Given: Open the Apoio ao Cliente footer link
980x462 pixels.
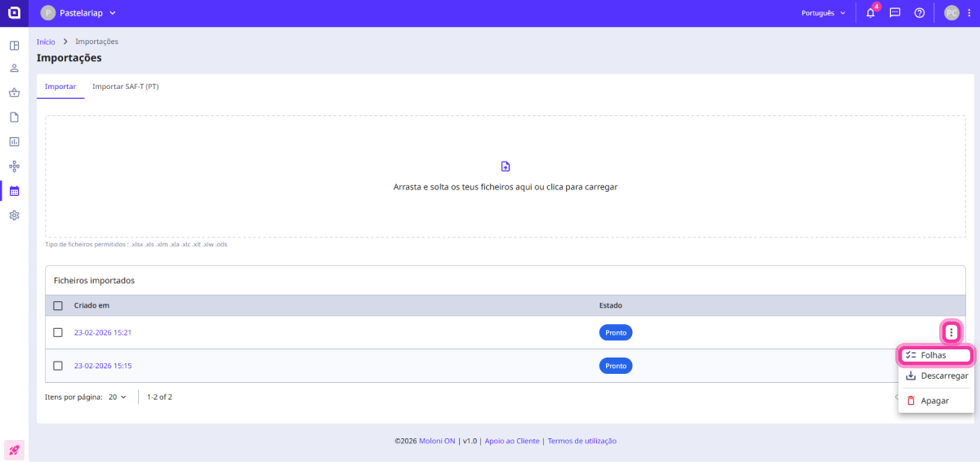Looking at the screenshot, I should coord(512,441).
